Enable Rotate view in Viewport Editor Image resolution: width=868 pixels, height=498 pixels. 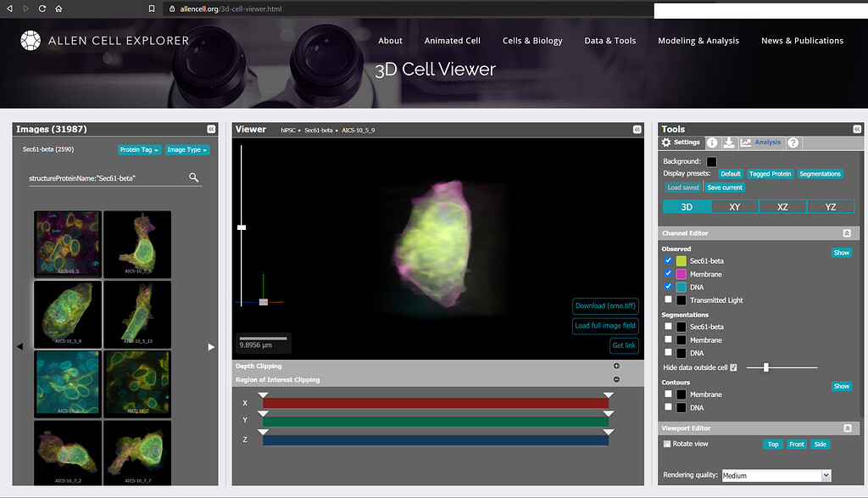pyautogui.click(x=666, y=444)
